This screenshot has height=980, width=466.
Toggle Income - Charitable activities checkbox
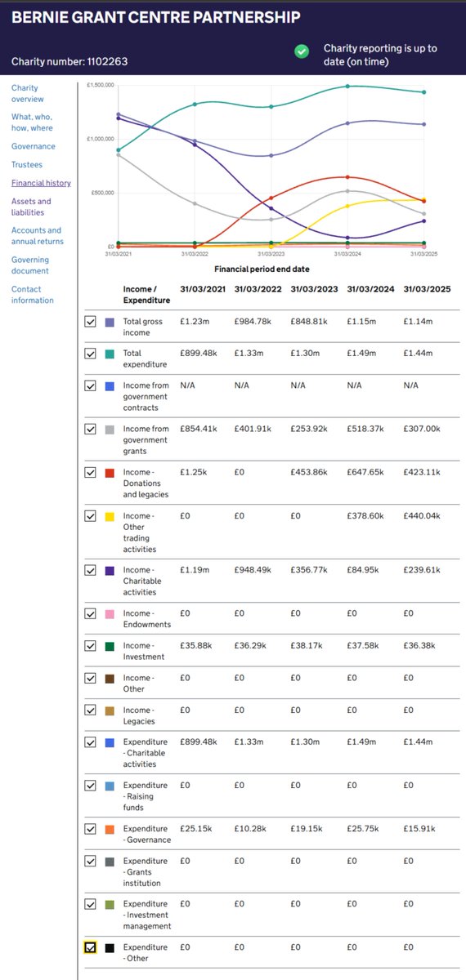91,570
